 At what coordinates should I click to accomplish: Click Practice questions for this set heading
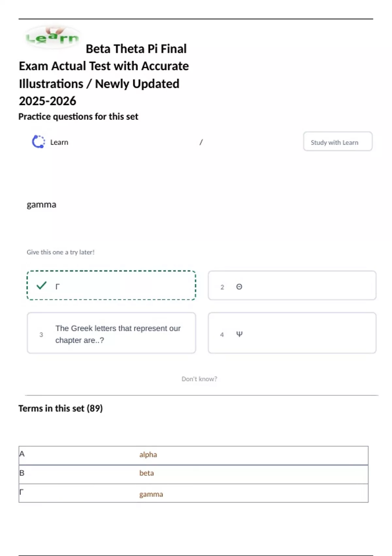click(78, 117)
